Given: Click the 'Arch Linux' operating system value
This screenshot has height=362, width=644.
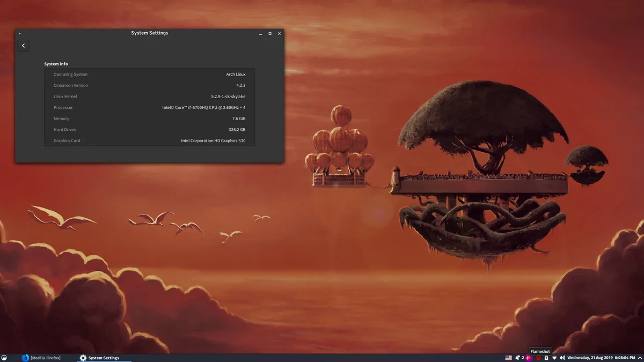Looking at the screenshot, I should pos(236,75).
